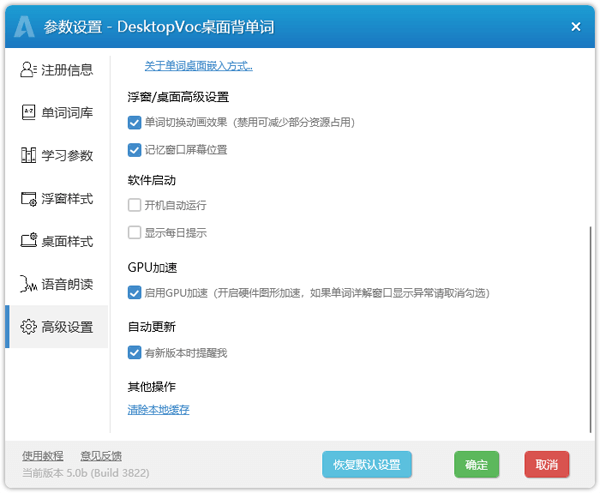This screenshot has height=493, width=600.
Task: Enable 开机自动运行 checkbox
Action: pyautogui.click(x=134, y=205)
